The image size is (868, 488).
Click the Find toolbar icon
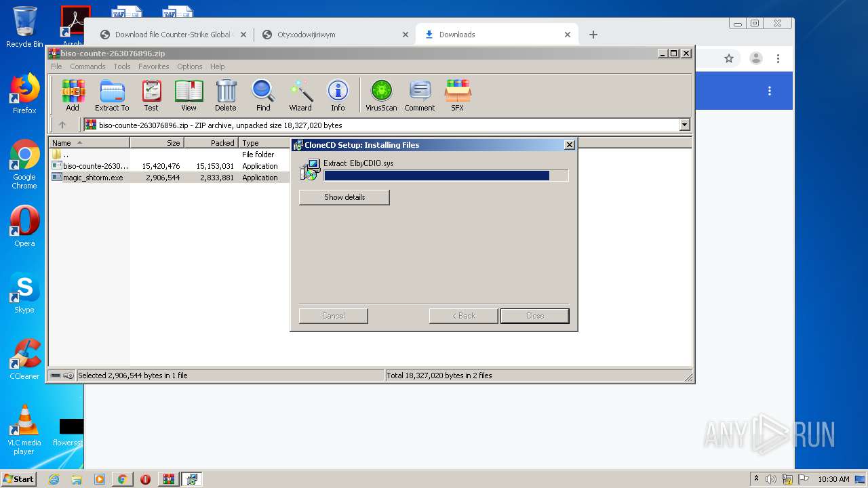pyautogui.click(x=263, y=95)
